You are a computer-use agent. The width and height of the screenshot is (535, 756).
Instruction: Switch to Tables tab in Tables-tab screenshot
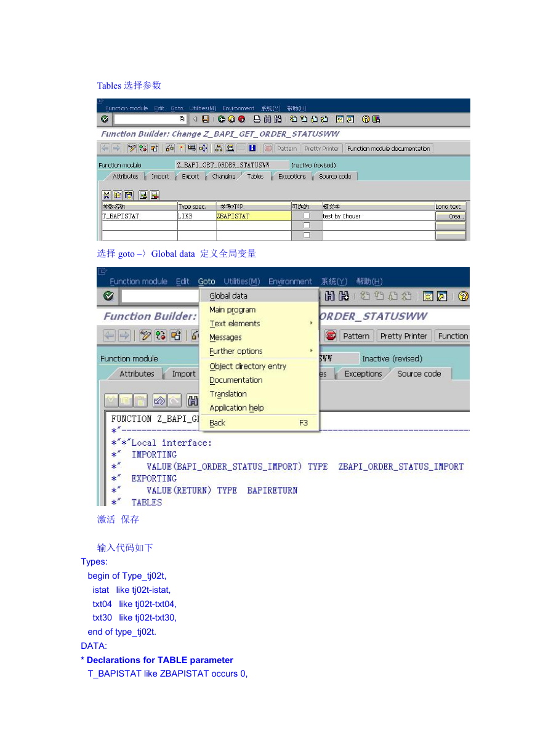255,176
